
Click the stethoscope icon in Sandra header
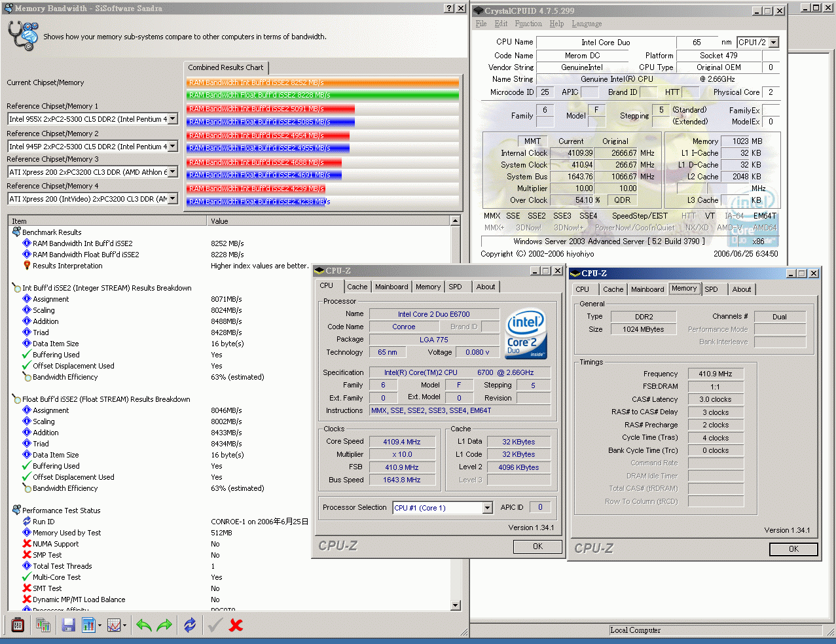pos(23,35)
